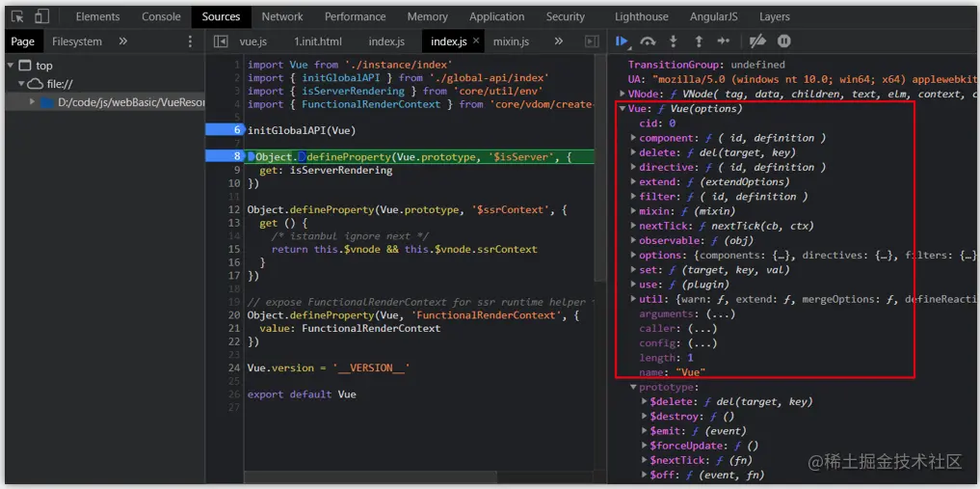Collapse the top frame tree node
The width and height of the screenshot is (980, 489).
(11, 65)
